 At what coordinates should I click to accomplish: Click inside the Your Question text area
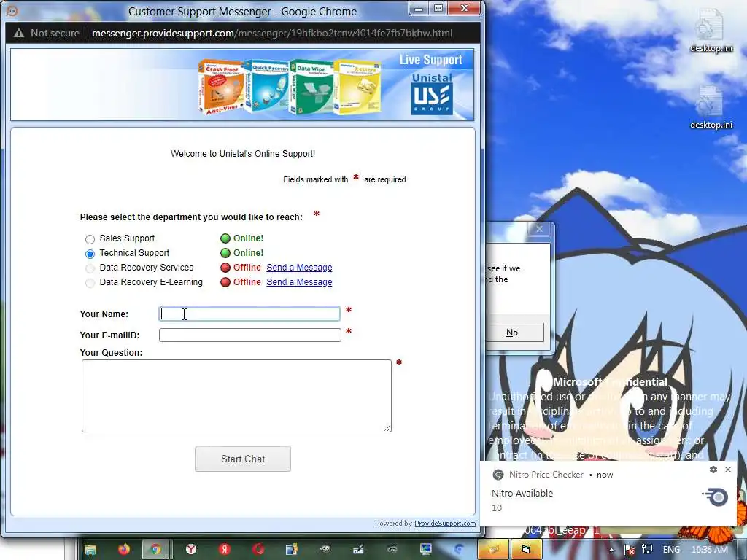(x=237, y=396)
